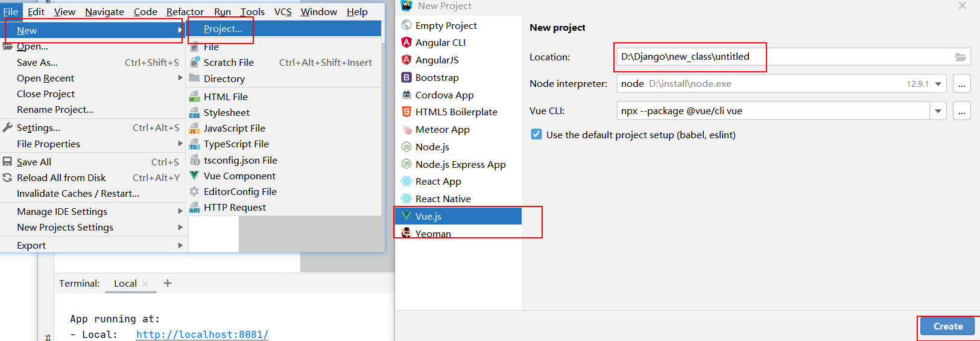Expand the Export submenu
Image resolution: width=980 pixels, height=341 pixels.
180,245
